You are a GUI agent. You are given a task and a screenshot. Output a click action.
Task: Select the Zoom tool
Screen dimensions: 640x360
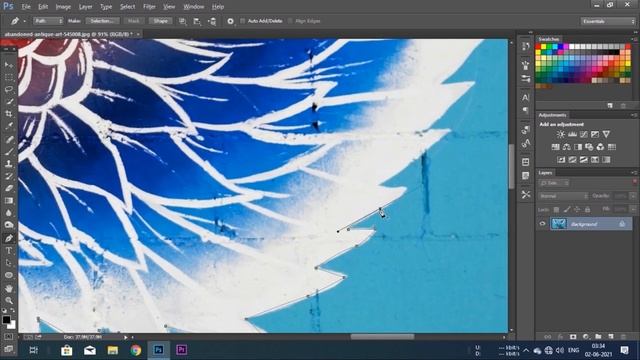coord(9,300)
